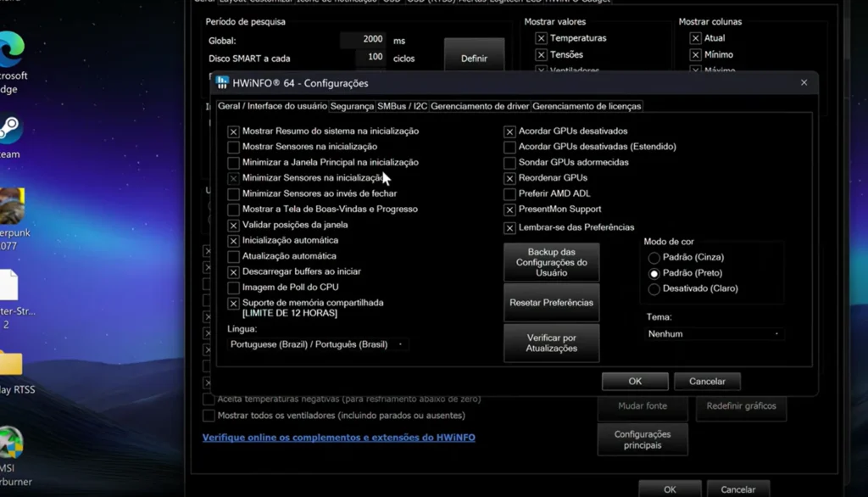This screenshot has height=497, width=868.
Task: Enable Aceita temperaturas negativas checkbox
Action: pyautogui.click(x=209, y=399)
